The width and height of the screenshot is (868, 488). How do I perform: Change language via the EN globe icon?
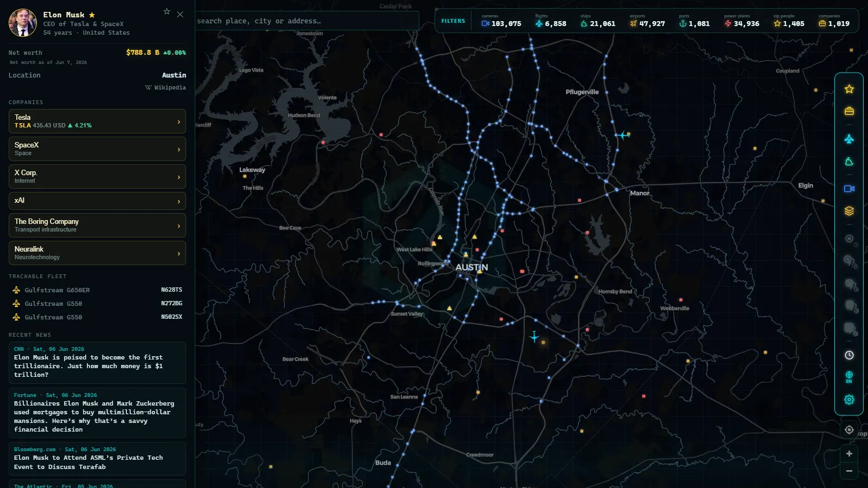pos(849,377)
